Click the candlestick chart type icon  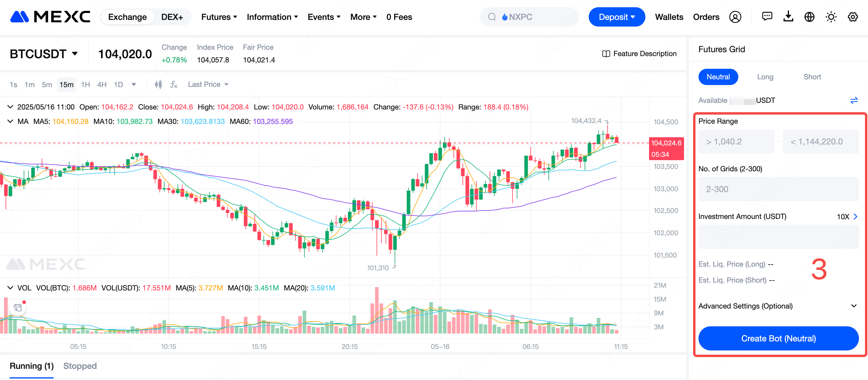pos(158,84)
